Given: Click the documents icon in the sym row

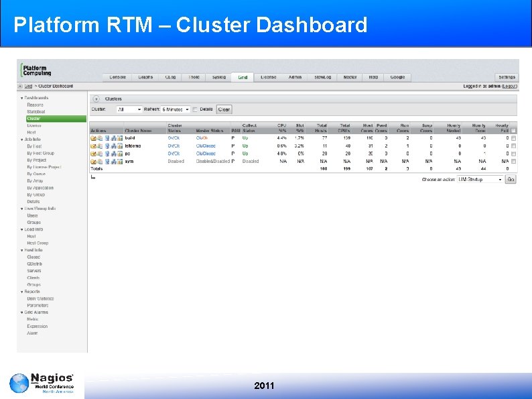Looking at the screenshot, I should pos(100,162).
